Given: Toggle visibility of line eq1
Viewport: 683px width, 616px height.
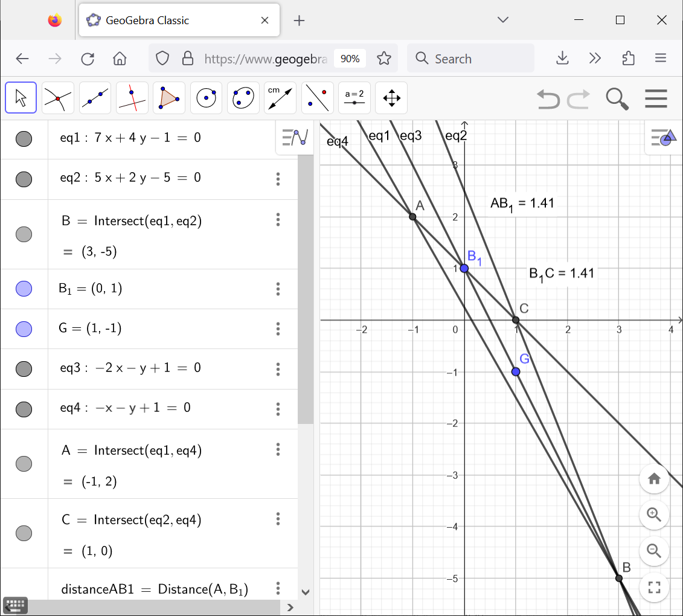Looking at the screenshot, I should tap(24, 139).
